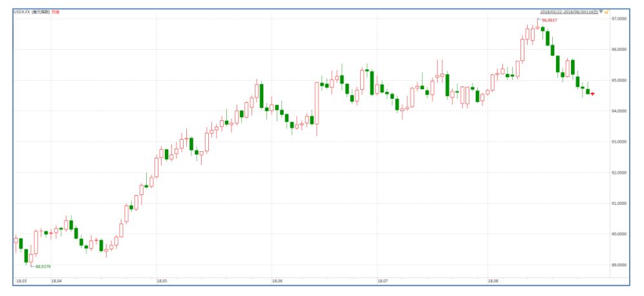The height and width of the screenshot is (296, 644).
Task: Click the 18.07 date axis label
Action: (383, 281)
